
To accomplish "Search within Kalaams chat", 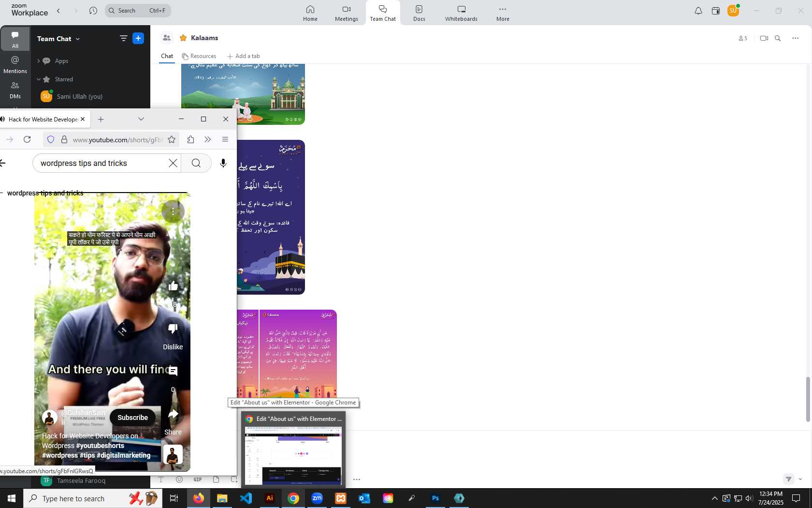I will pos(778,38).
